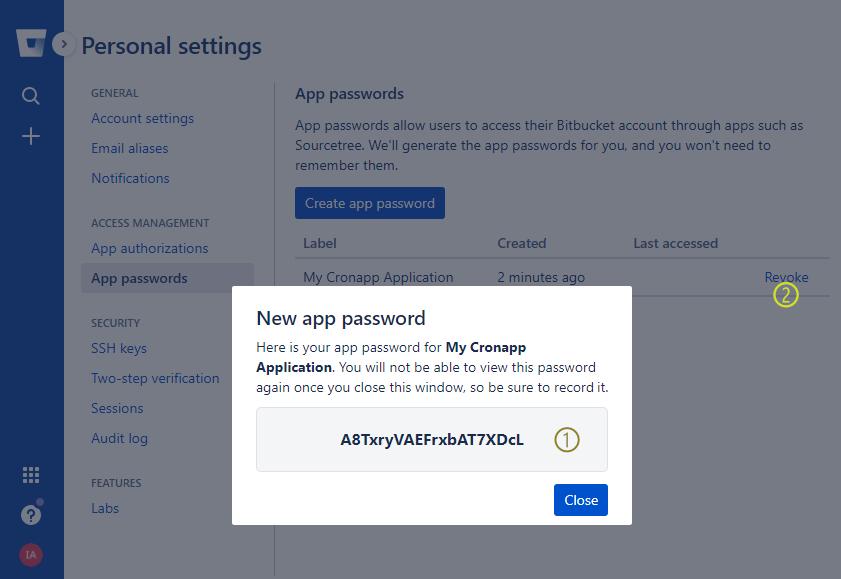Open Notifications settings
The height and width of the screenshot is (579, 841).
pyautogui.click(x=130, y=179)
